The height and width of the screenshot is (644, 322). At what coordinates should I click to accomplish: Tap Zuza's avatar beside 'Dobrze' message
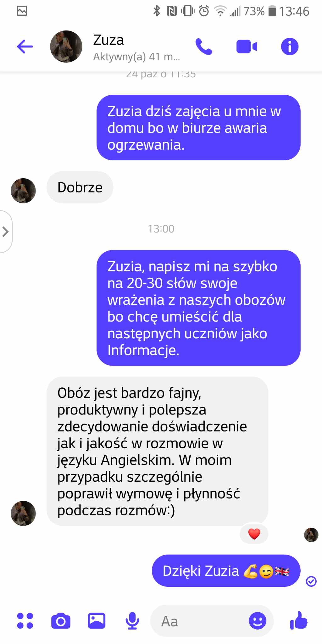23,191
